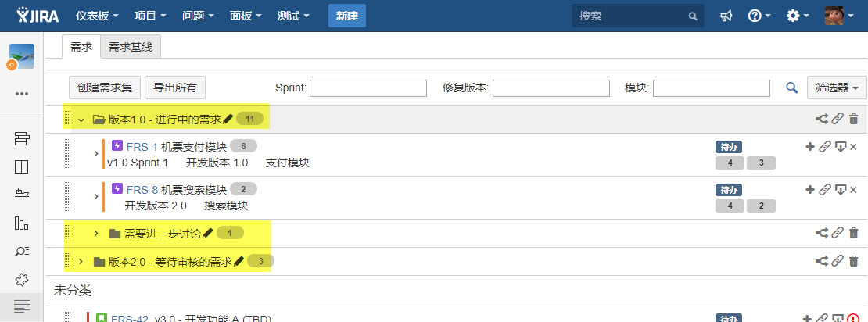Expand the FRS-1 机票支付模块 item
The height and width of the screenshot is (322, 868).
point(96,153)
